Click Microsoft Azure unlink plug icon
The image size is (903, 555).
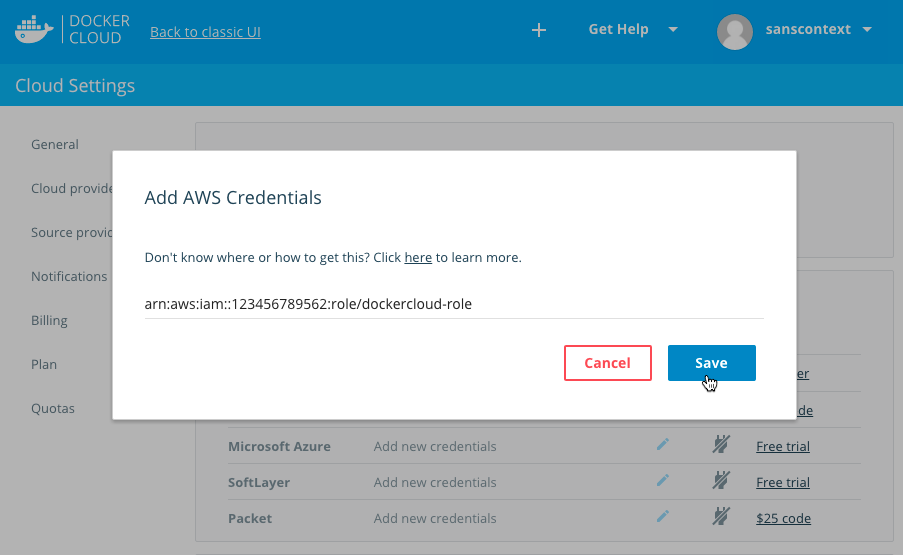click(x=718, y=446)
